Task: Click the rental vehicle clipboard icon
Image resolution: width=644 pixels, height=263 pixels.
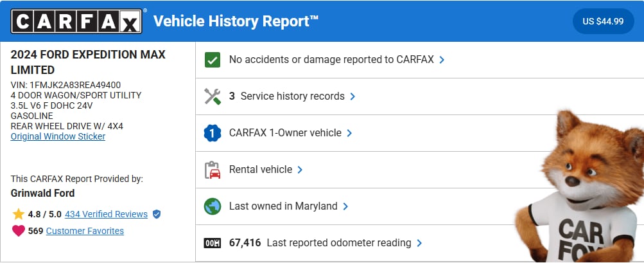Action: point(213,170)
